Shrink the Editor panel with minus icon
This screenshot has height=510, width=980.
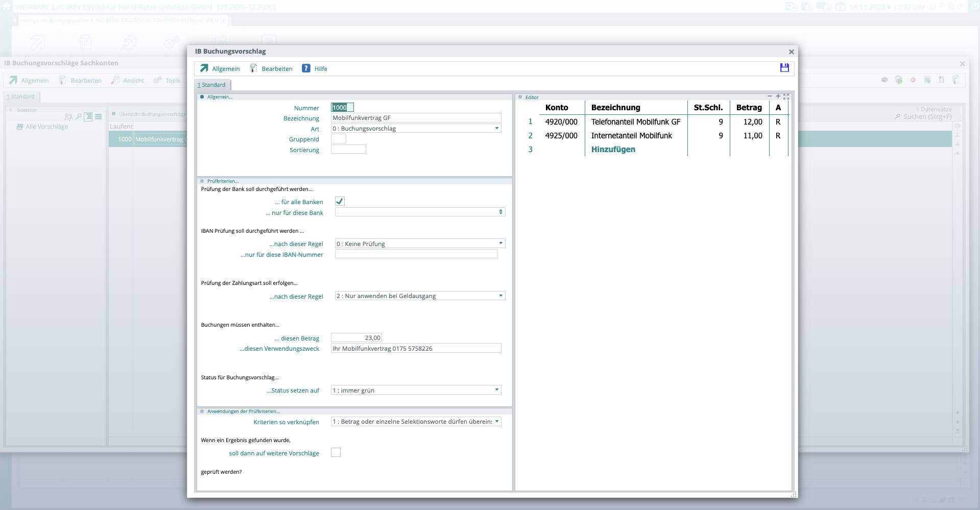(x=770, y=96)
